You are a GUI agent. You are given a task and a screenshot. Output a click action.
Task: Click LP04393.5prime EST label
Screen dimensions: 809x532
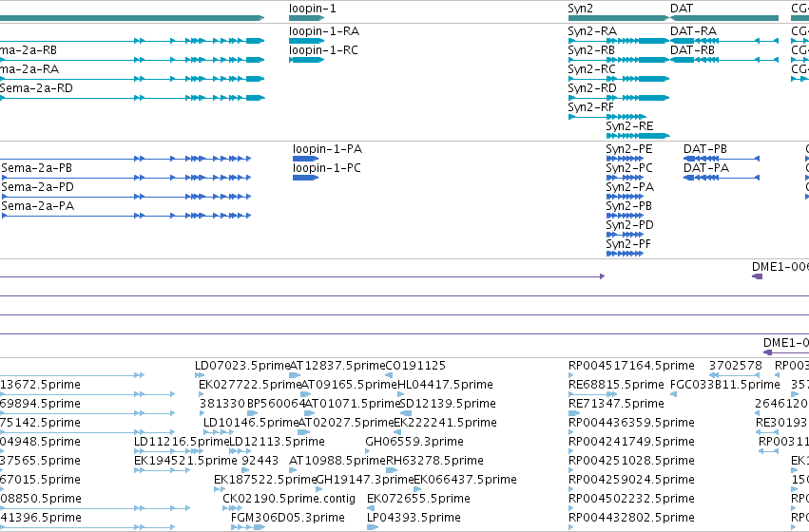coord(414,518)
